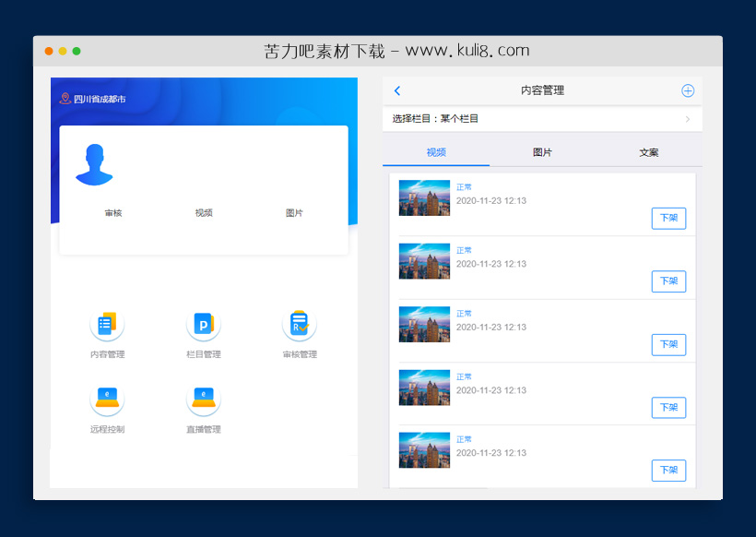Click the 视频 label on the profile card
Screen dimensions: 756x537
[x=203, y=212]
